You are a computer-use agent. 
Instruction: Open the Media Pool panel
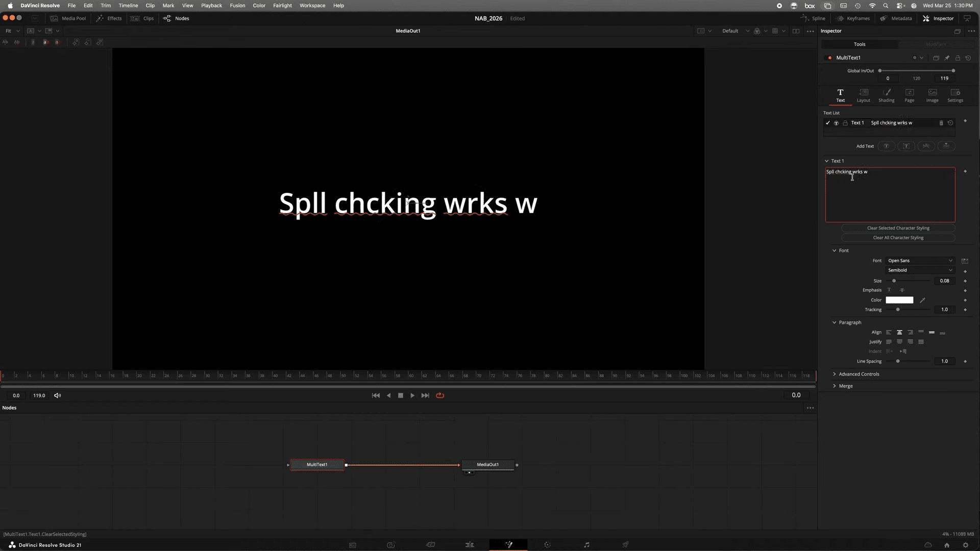(x=68, y=18)
